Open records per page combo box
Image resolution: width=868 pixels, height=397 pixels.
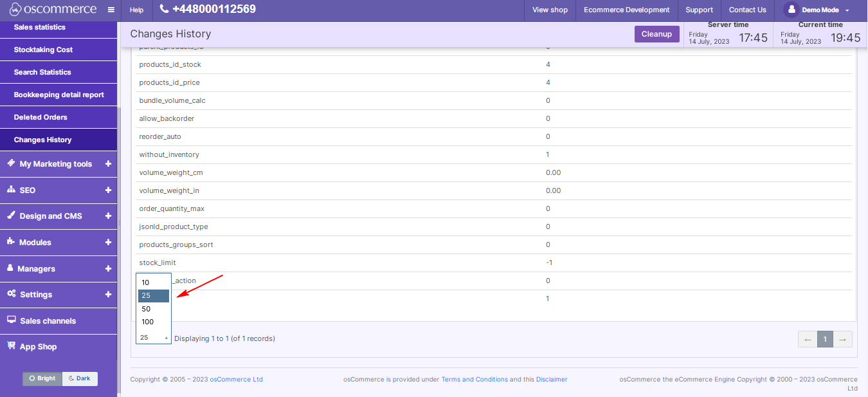pos(154,337)
